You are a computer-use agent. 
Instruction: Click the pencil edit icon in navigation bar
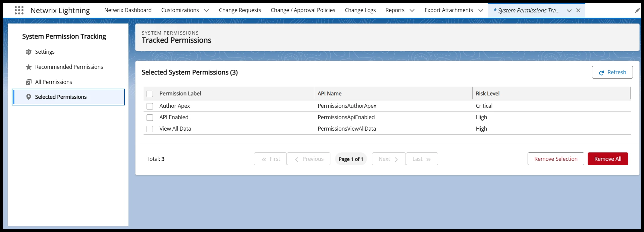coord(637,11)
